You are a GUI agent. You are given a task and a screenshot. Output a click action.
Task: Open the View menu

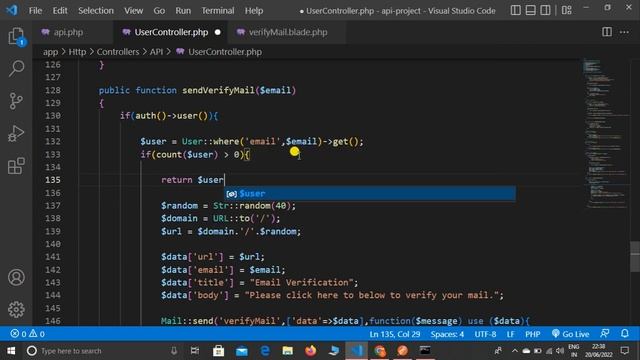133,11
